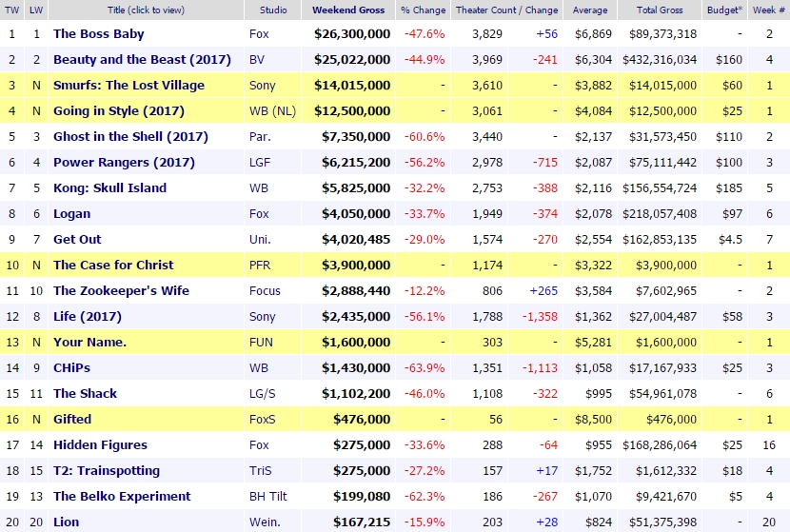
Task: Select LG/S studio cell
Action: (263, 393)
